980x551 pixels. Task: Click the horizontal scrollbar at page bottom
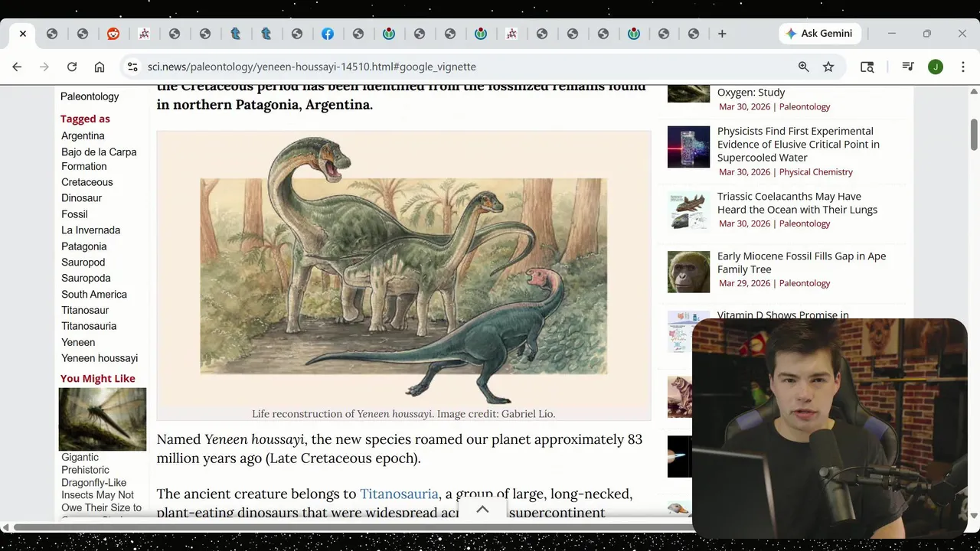click(352, 527)
